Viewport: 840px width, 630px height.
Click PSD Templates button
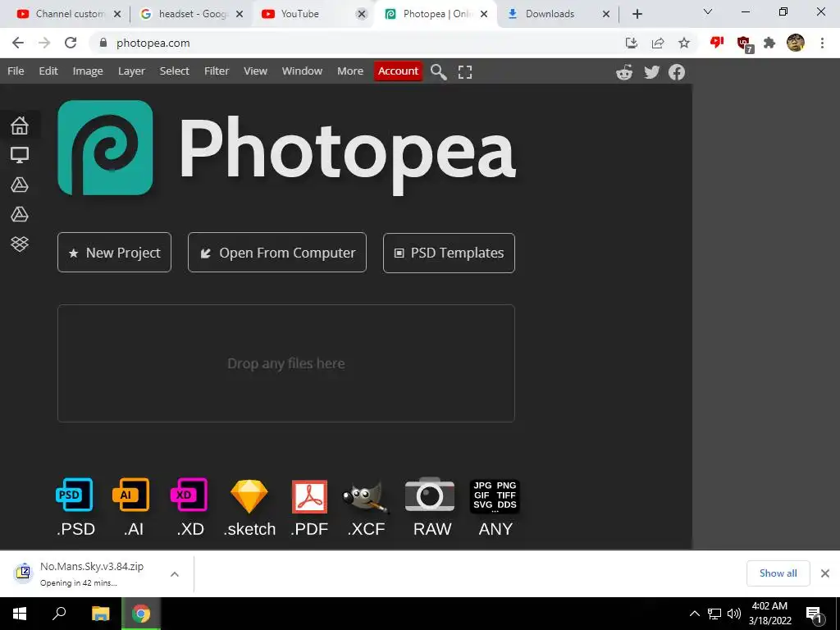coord(449,253)
